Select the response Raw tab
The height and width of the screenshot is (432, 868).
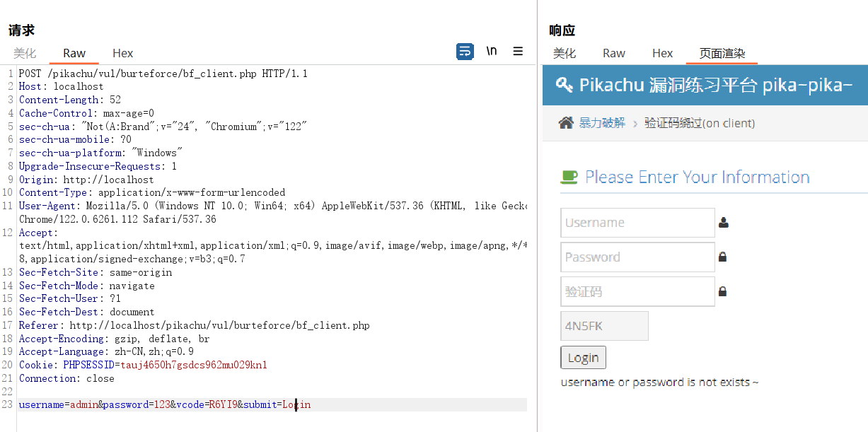pyautogui.click(x=614, y=53)
